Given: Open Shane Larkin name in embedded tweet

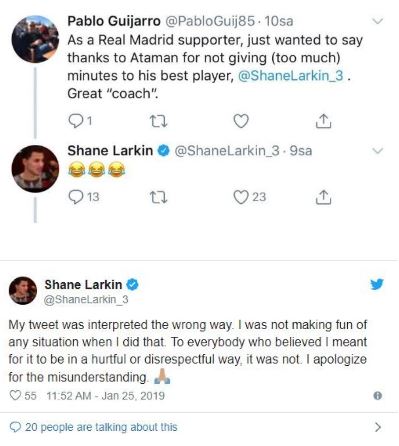Looking at the screenshot, I should (83, 285).
